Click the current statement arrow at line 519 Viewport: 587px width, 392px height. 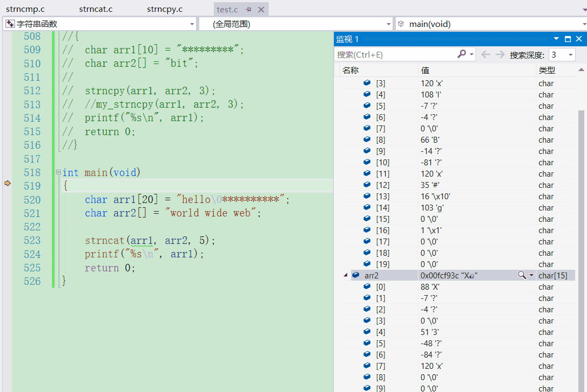pyautogui.click(x=8, y=183)
